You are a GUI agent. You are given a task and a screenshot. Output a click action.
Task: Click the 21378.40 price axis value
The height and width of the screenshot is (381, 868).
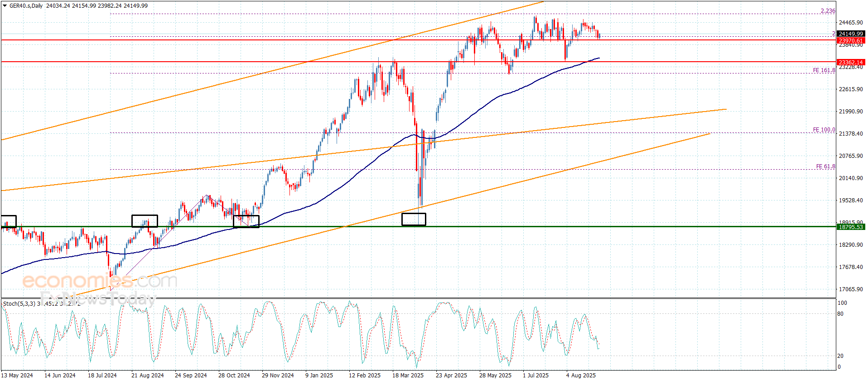click(x=851, y=134)
